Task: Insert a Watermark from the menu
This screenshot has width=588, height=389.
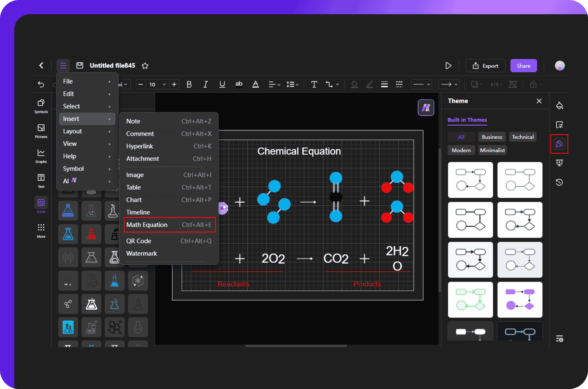Action: 169,253
